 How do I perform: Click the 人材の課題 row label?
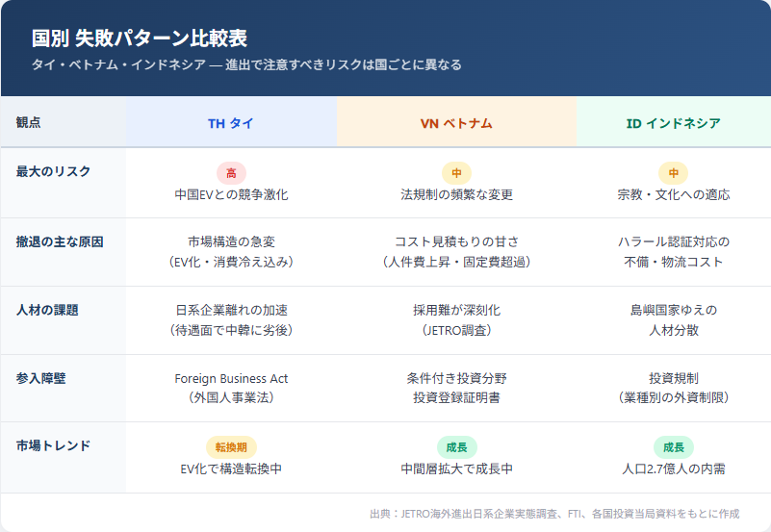[x=47, y=310]
